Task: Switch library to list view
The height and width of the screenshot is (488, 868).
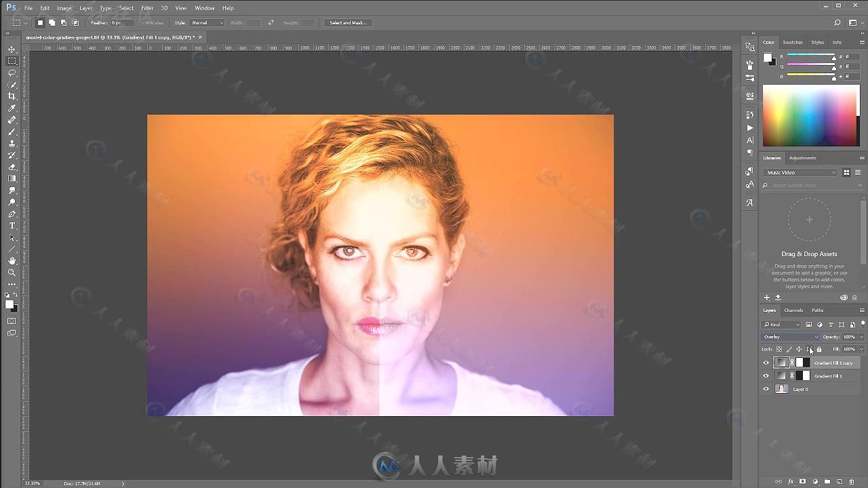Action: (857, 172)
